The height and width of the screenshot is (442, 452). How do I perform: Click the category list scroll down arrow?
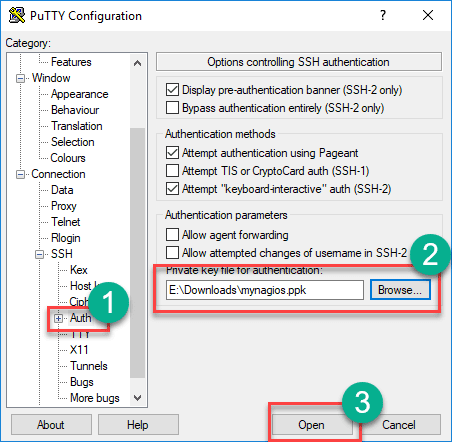pyautogui.click(x=137, y=398)
